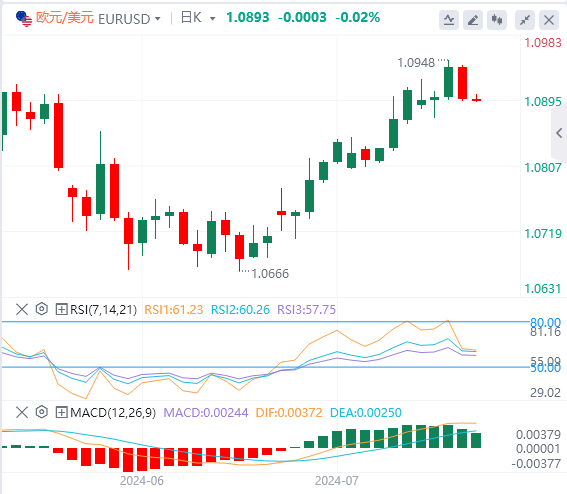Click the 1.0948 high price marker
Screen dimensions: 567x494
pos(416,63)
